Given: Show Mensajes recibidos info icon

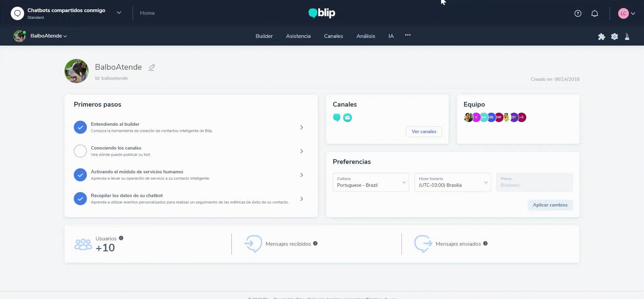Looking at the screenshot, I should tap(315, 243).
